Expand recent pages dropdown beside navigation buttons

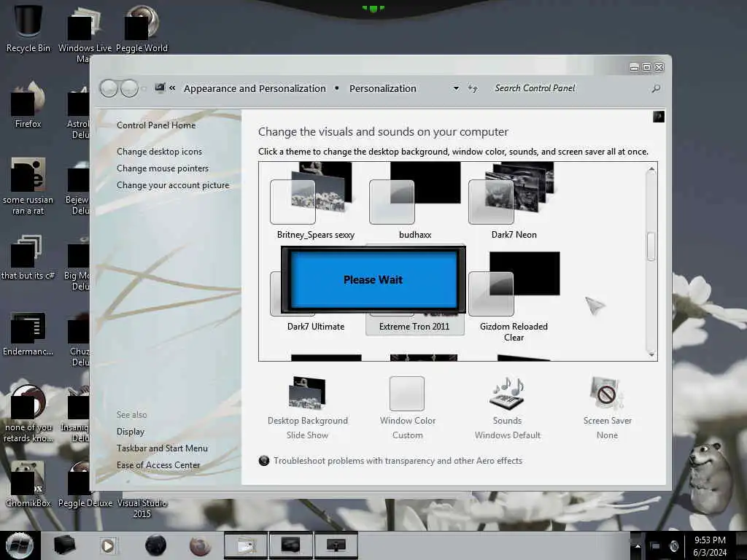coord(144,89)
